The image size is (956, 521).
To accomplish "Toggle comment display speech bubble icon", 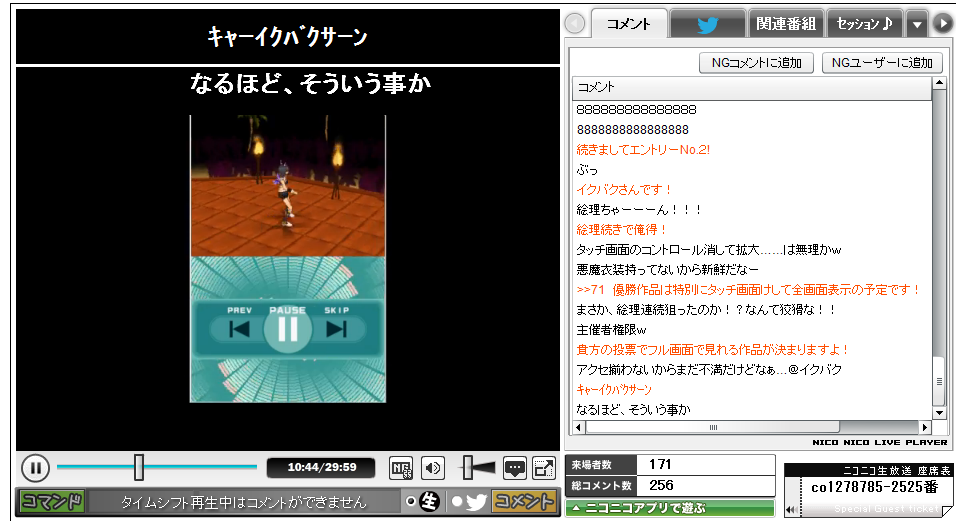I will [515, 468].
